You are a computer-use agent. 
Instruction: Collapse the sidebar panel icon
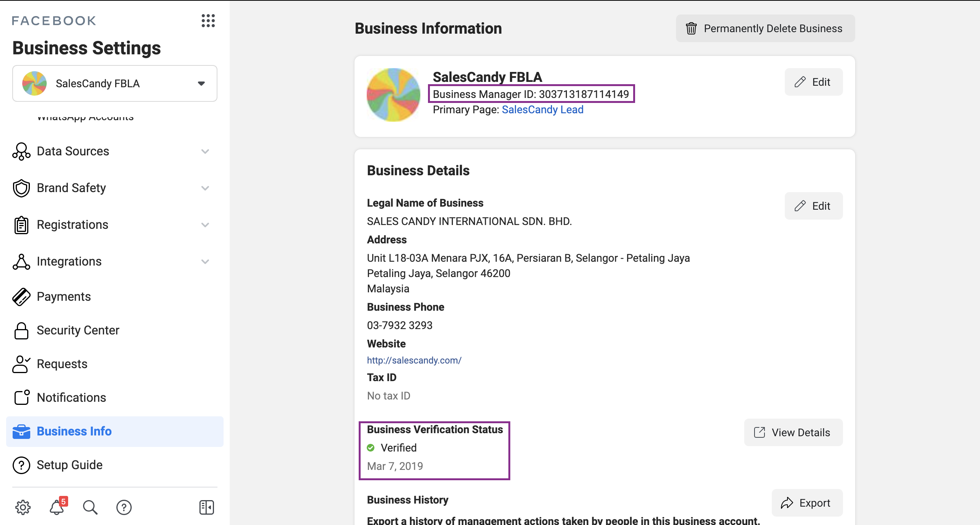[207, 507]
